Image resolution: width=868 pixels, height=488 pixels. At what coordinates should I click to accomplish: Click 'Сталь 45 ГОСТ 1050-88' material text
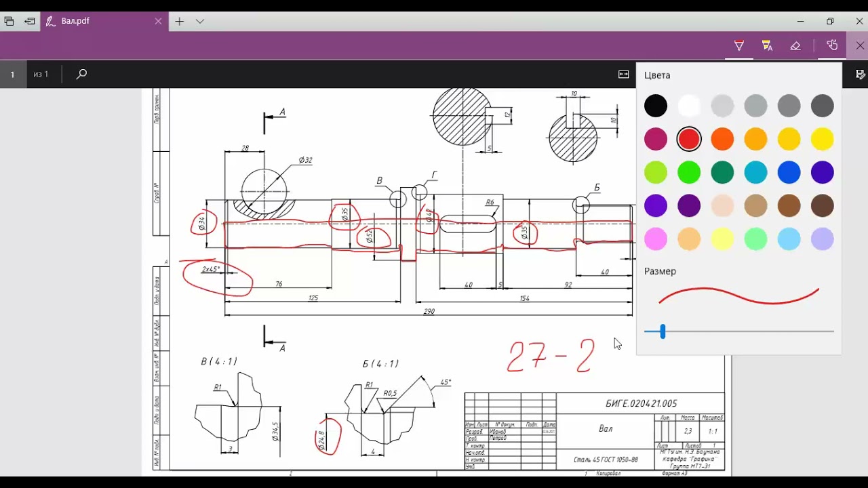[606, 460]
